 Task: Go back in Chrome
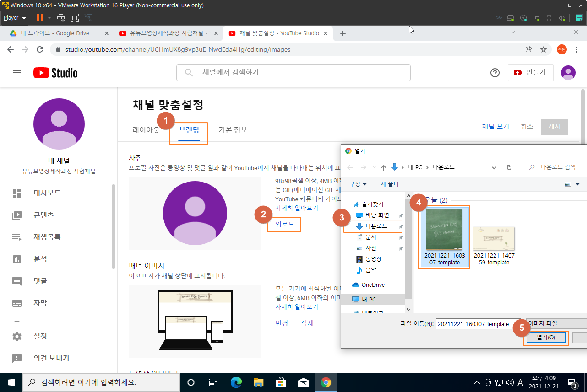click(11, 49)
